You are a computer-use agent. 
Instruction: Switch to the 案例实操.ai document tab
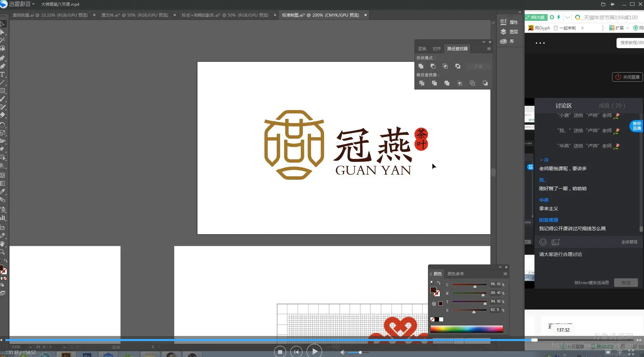[x=50, y=15]
